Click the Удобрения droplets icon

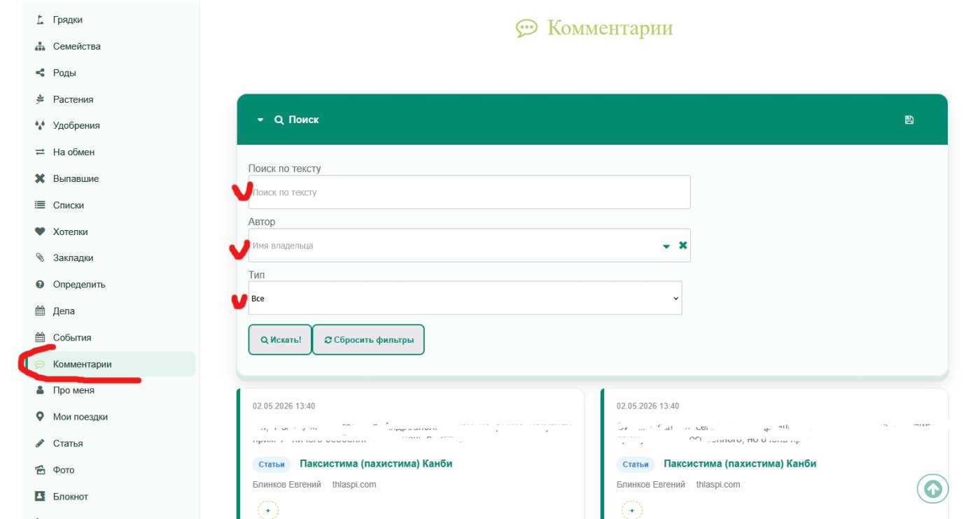40,126
